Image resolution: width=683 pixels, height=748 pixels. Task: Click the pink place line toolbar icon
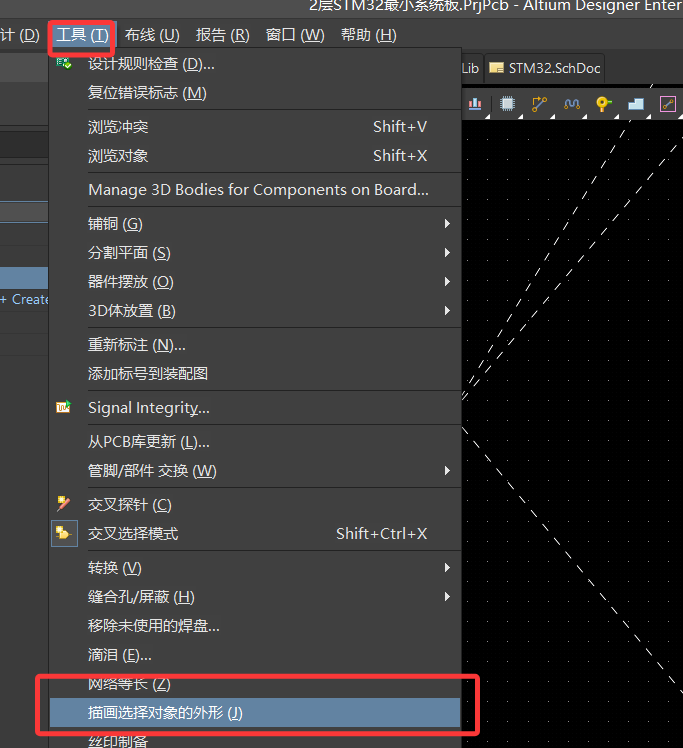coord(668,104)
